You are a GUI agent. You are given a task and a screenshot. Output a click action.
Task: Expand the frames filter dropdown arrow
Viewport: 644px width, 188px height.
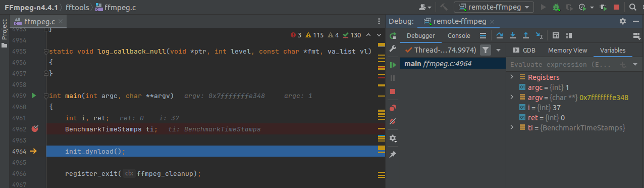point(498,50)
